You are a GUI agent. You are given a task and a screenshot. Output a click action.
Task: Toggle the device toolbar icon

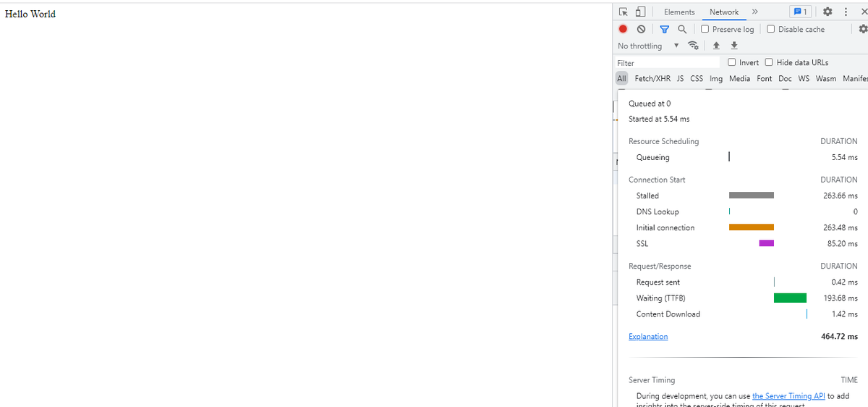(640, 12)
